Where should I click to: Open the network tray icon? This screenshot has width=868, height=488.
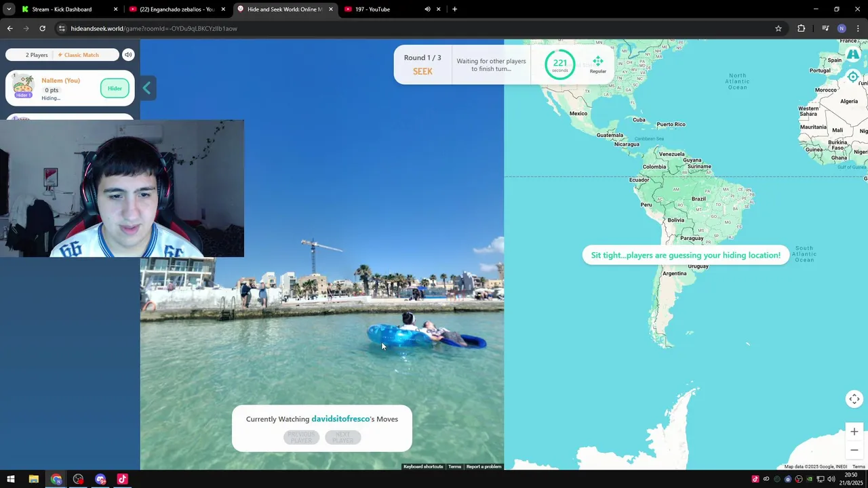coord(821,479)
